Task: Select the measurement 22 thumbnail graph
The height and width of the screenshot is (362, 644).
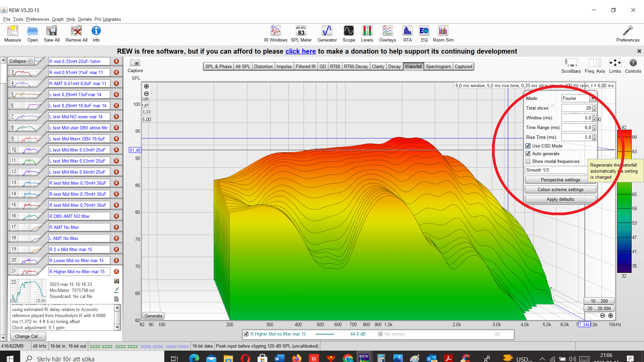Action: point(28,291)
